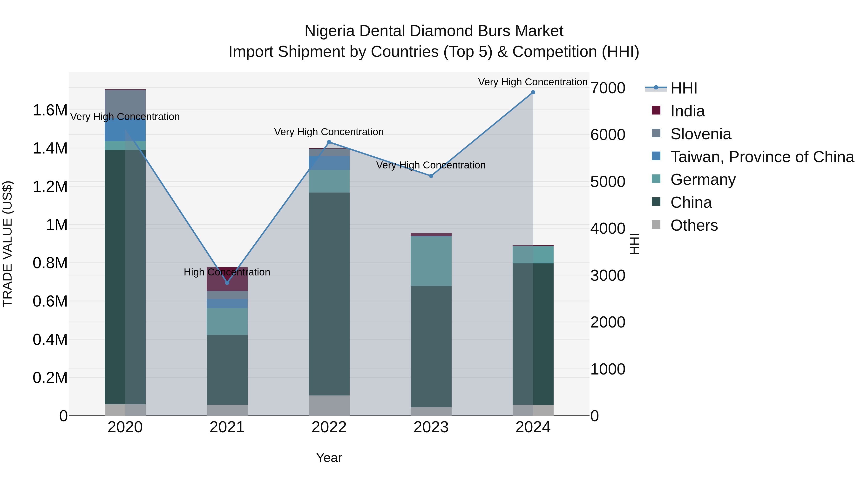Click the 2023 x-axis label
Image resolution: width=868 pixels, height=488 pixels.
(431, 427)
